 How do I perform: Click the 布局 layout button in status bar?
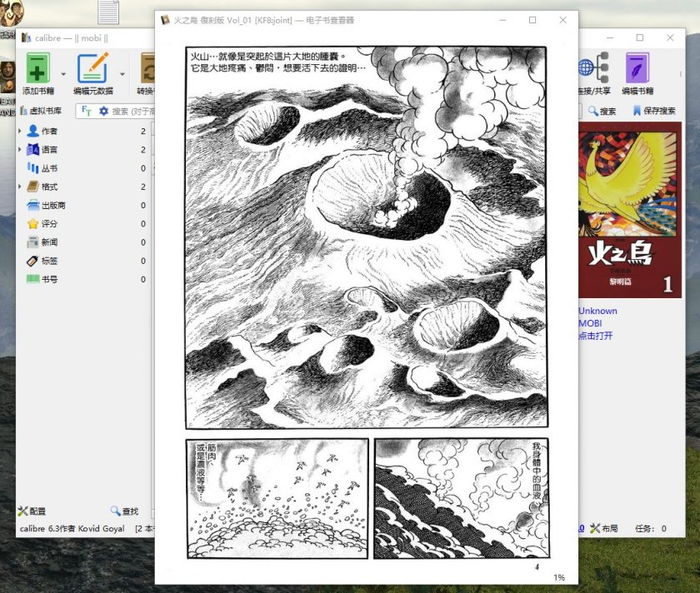pos(603,528)
